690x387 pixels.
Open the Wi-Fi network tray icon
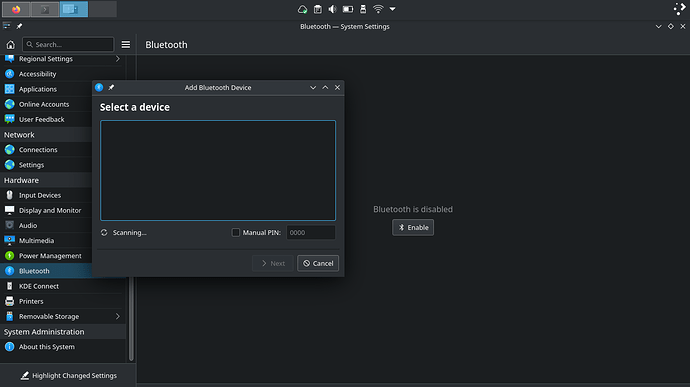pyautogui.click(x=378, y=9)
